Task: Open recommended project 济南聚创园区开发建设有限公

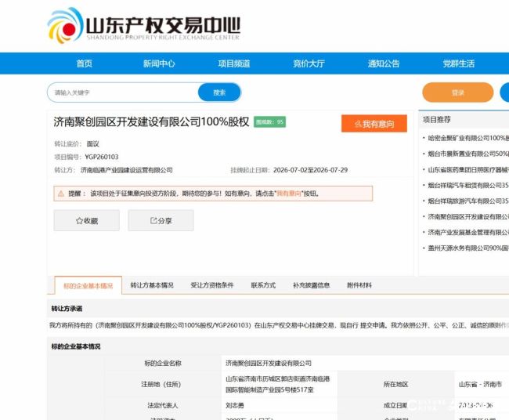Action: pos(468,216)
